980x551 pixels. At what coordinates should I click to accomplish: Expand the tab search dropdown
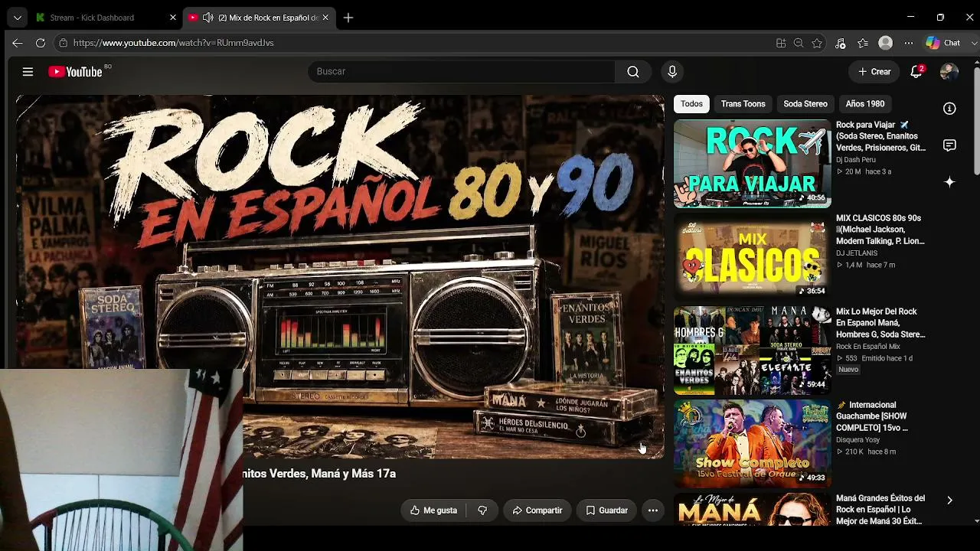(x=17, y=18)
